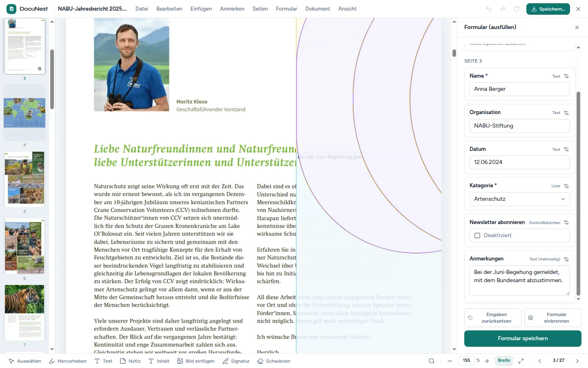The height and width of the screenshot is (368, 588).
Task: Click Formular einbrennen button
Action: coord(553,318)
